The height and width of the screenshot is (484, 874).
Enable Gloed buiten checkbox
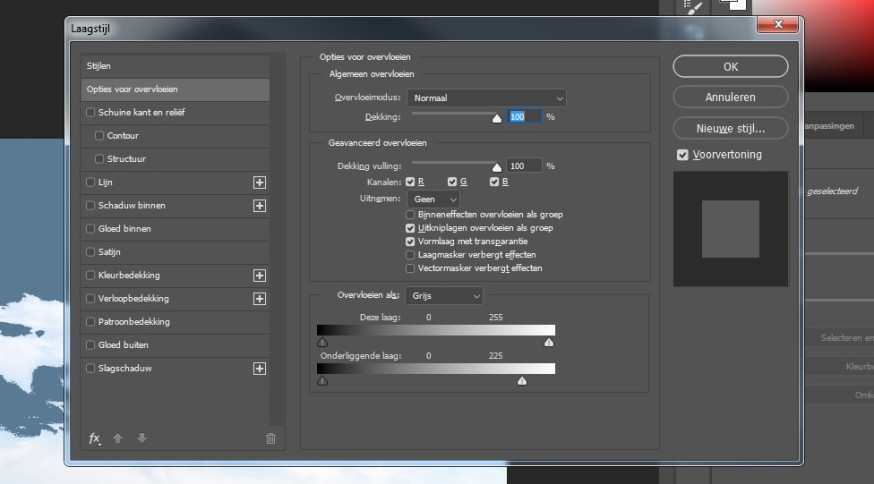coord(90,345)
